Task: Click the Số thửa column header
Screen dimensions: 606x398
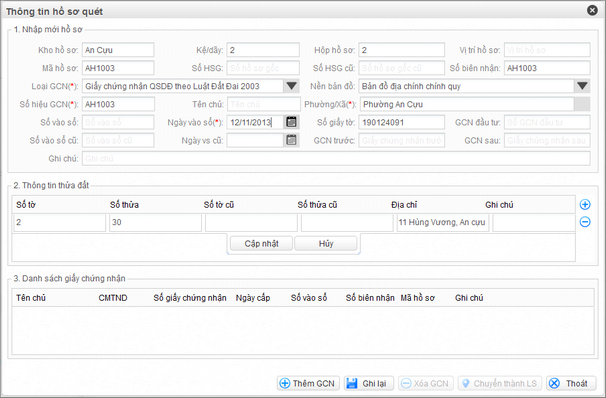Action: point(124,204)
